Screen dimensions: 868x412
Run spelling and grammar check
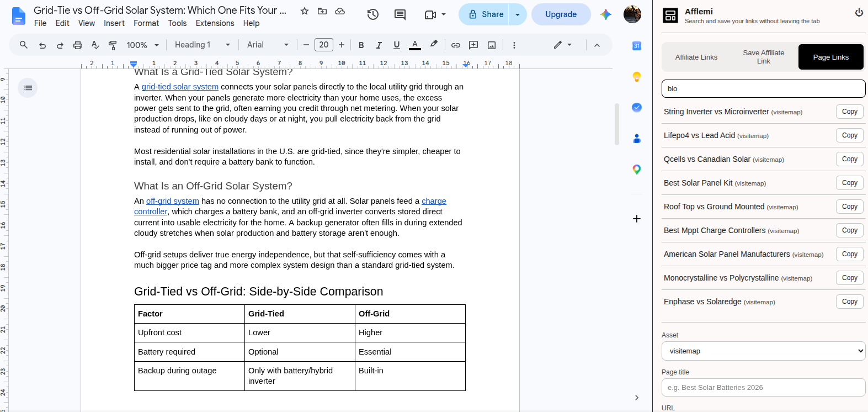[x=95, y=45]
